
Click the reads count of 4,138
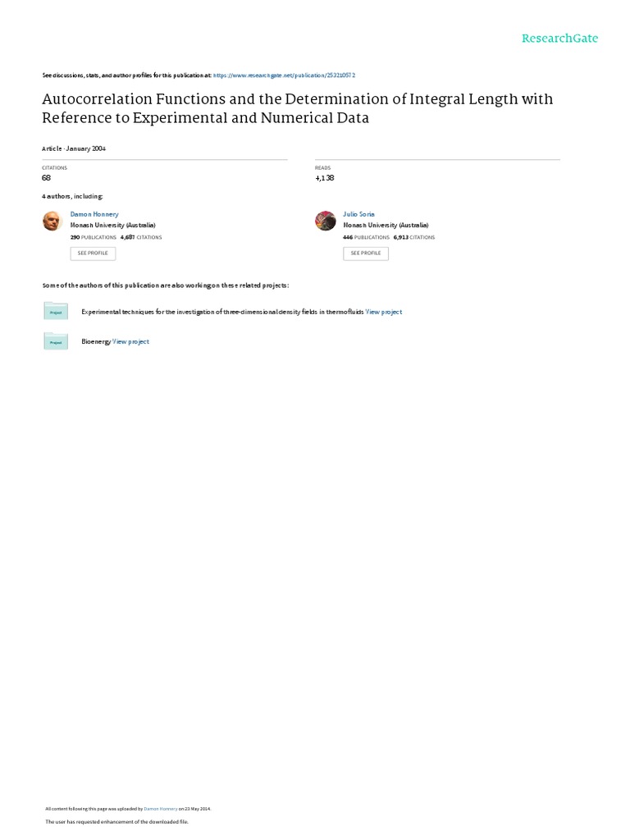(324, 177)
